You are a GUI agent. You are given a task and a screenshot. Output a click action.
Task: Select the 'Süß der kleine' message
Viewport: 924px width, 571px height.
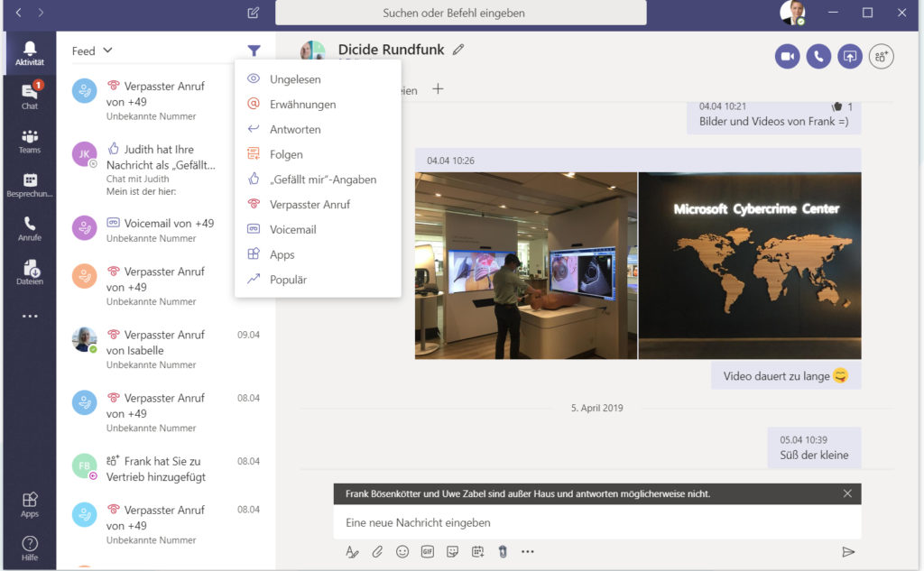(814, 447)
